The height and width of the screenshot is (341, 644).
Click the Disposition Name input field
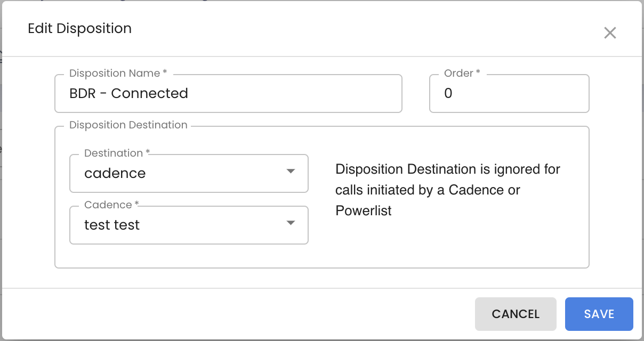(228, 93)
